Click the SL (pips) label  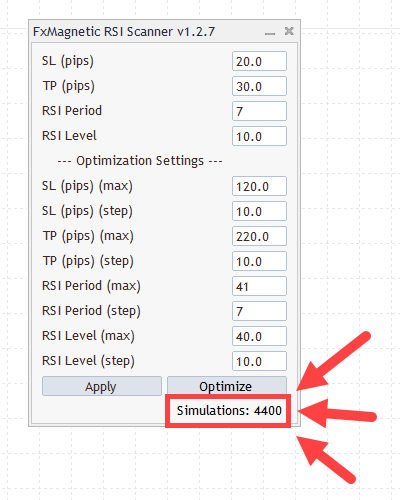pos(68,61)
